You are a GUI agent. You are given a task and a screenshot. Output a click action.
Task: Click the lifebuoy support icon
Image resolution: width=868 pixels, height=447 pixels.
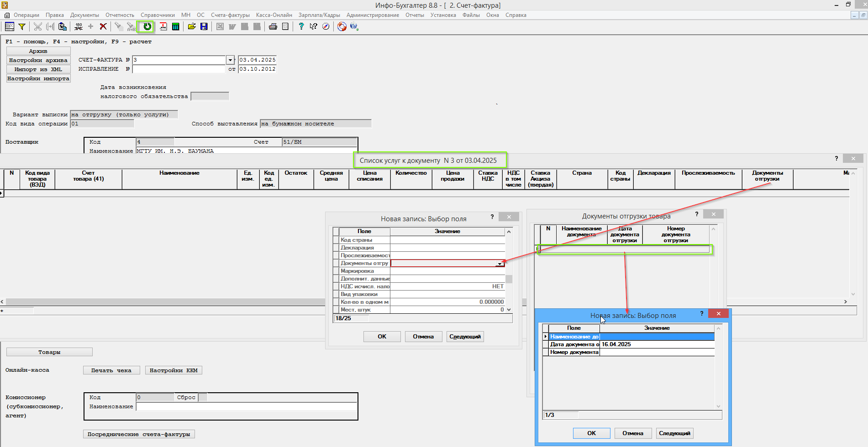(x=342, y=26)
